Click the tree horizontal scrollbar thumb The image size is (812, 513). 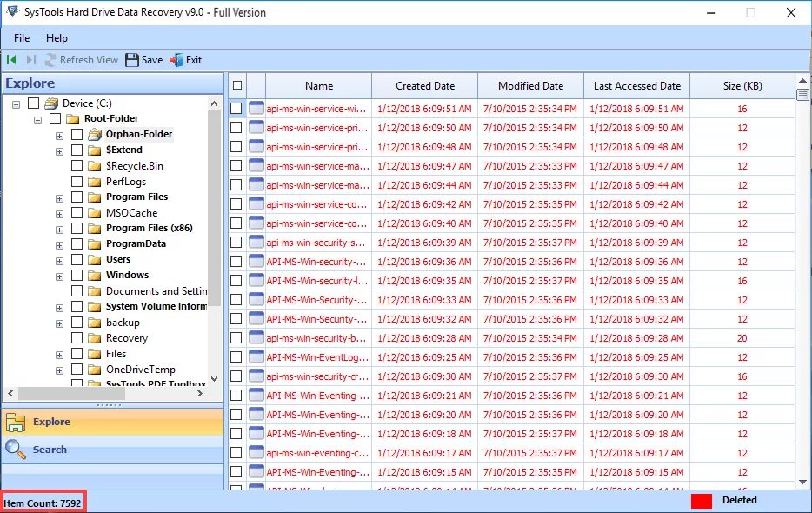[x=71, y=394]
